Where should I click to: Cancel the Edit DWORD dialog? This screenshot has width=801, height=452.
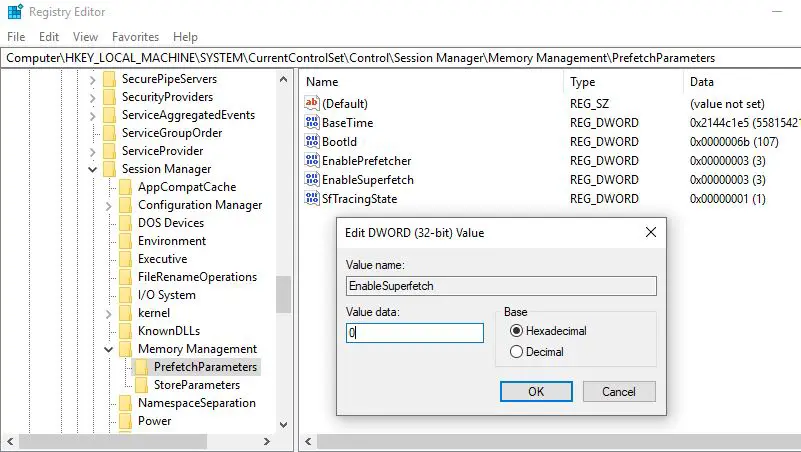pyautogui.click(x=619, y=392)
